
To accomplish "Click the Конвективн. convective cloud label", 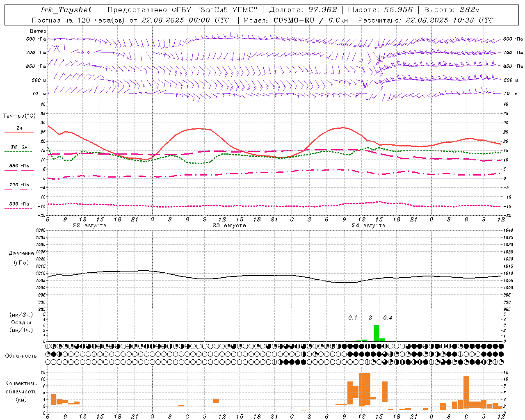I will [21, 383].
